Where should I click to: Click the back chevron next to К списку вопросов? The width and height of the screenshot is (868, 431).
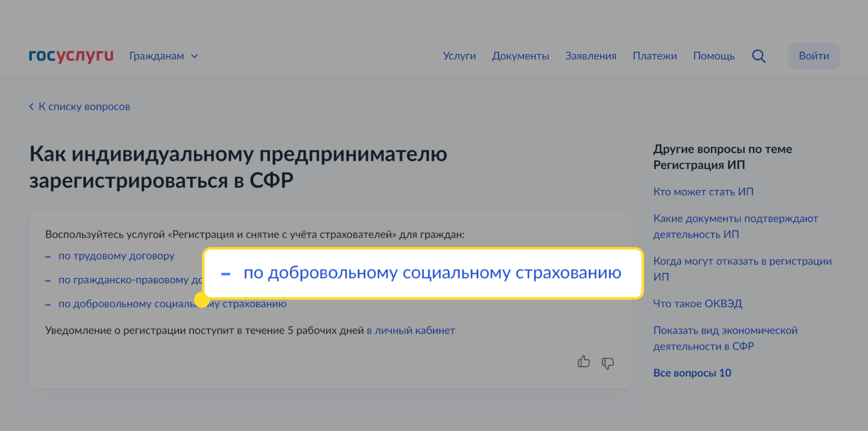[x=31, y=106]
